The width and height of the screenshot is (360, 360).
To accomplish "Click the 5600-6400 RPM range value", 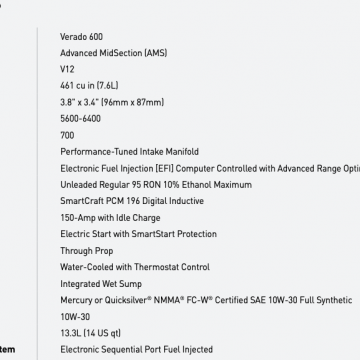I will [80, 119].
